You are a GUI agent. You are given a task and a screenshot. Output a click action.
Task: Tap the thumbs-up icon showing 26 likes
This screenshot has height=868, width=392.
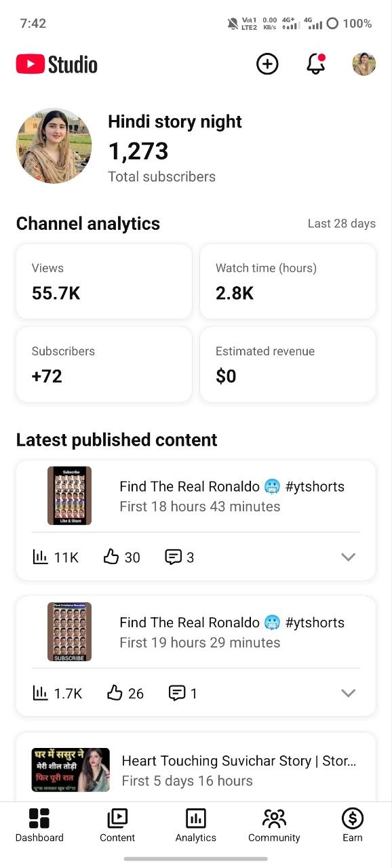[115, 693]
